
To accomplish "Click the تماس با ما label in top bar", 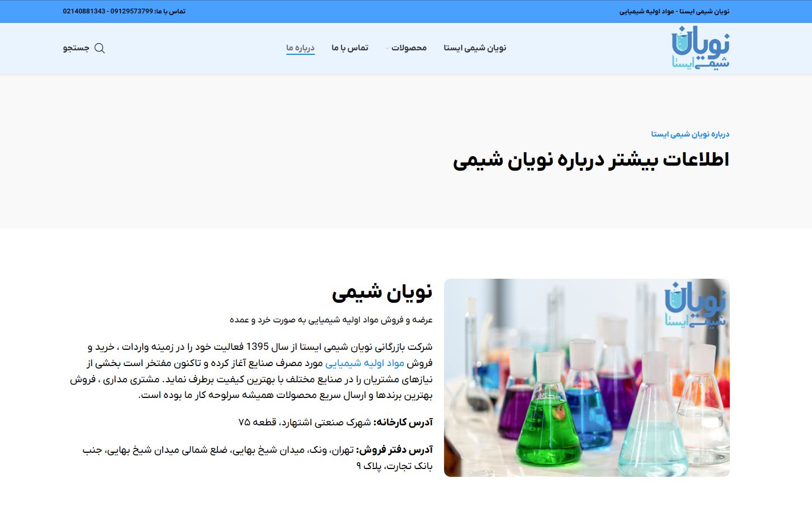I will pyautogui.click(x=170, y=11).
